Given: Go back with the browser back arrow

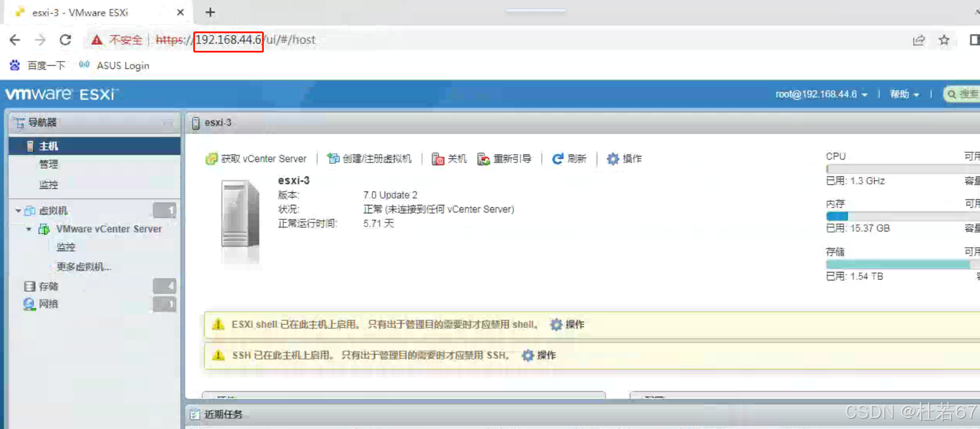Looking at the screenshot, I should (x=15, y=40).
